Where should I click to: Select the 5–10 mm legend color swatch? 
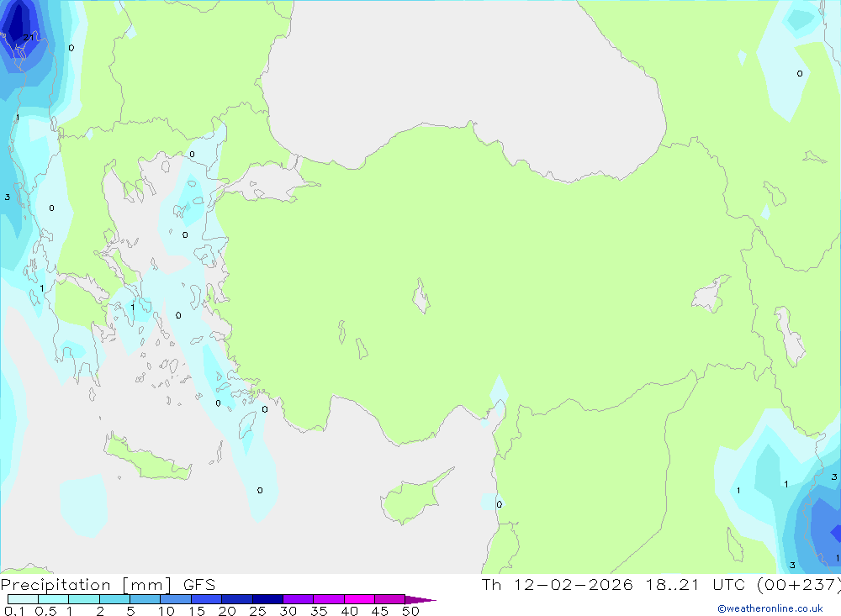[145, 599]
